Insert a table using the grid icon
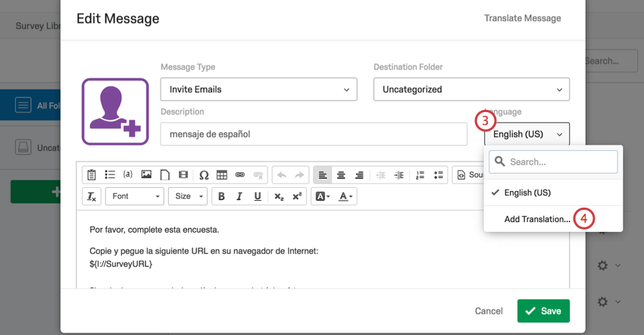Image resolution: width=644 pixels, height=335 pixels. pos(222,175)
